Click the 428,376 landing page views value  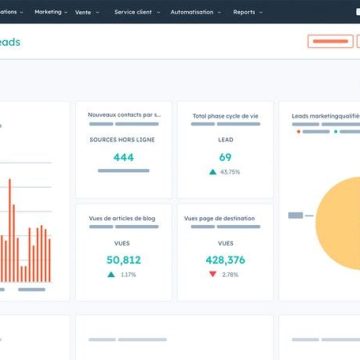coord(225,260)
